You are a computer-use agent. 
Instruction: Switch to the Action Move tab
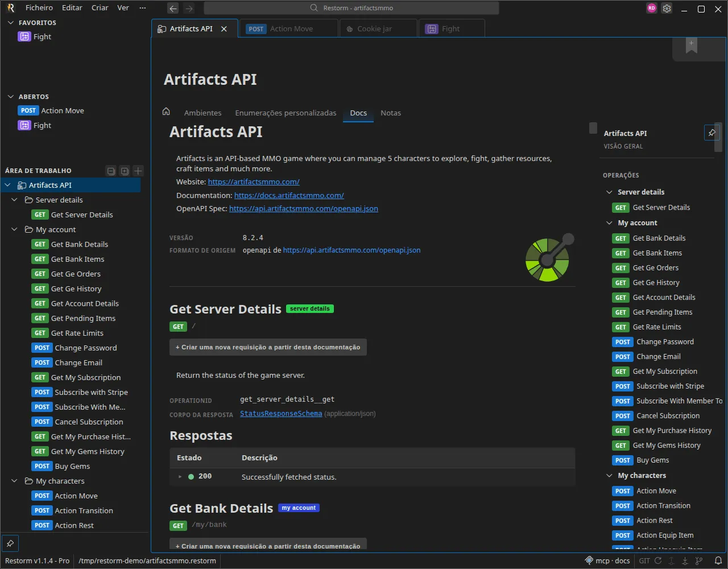point(289,28)
